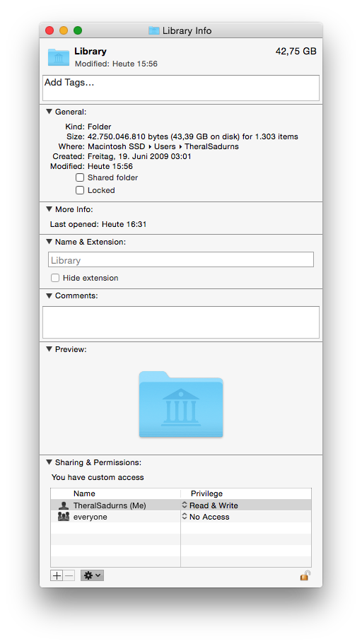Screen dimensions: 362x644
Task: Click Users in the Where path
Action: (165, 146)
